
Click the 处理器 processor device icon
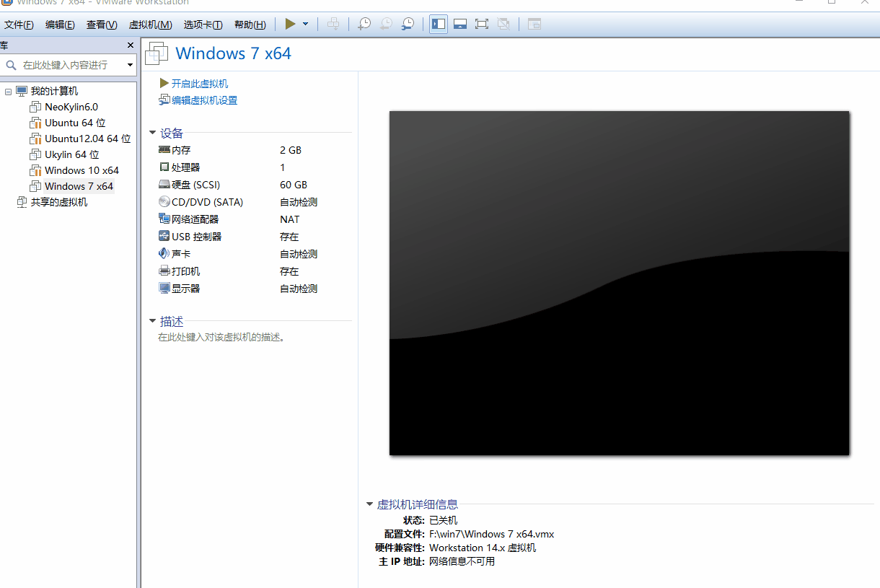(x=164, y=167)
